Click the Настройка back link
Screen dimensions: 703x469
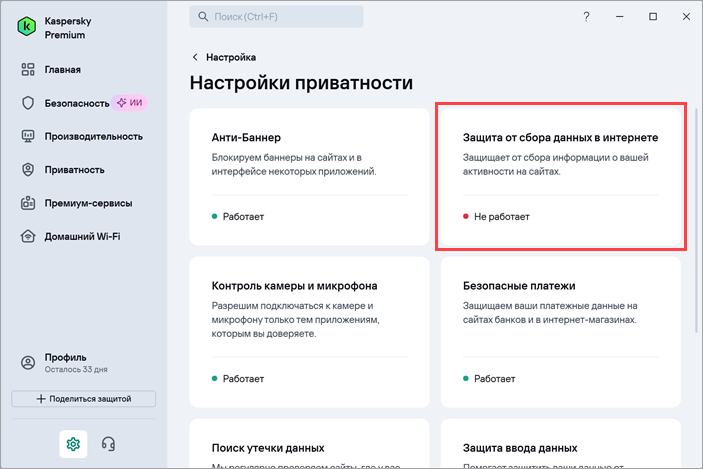click(231, 57)
